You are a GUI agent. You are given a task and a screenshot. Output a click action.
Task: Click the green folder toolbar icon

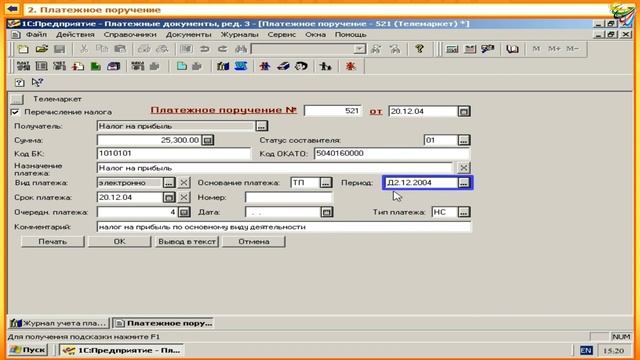tap(96, 66)
